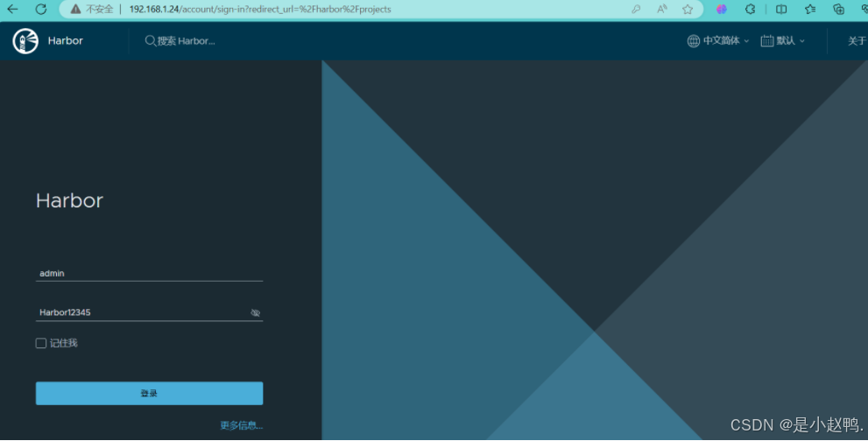The width and height of the screenshot is (868, 441).
Task: Check the 记住我 remember me checkbox
Action: [41, 343]
